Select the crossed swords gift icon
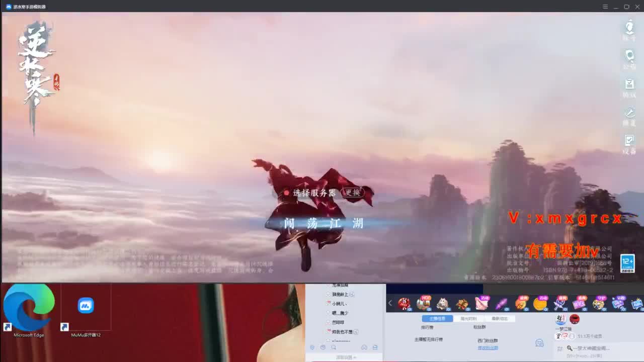The image size is (644, 362). 559,303
